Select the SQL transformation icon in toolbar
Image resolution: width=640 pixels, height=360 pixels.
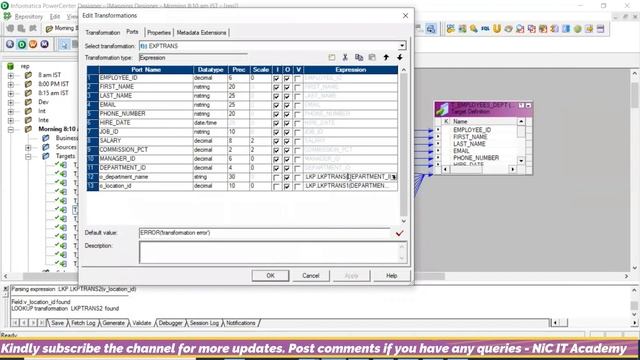[x=485, y=29]
